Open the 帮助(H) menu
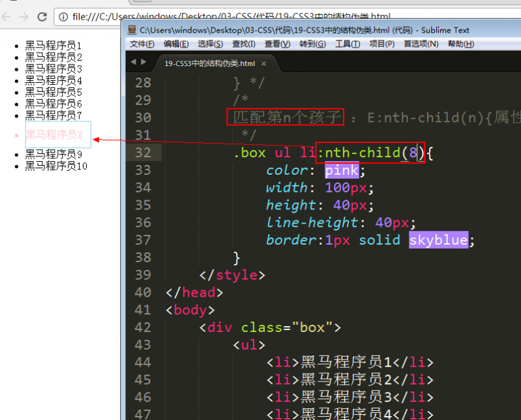The height and width of the screenshot is (420, 521). tap(460, 44)
